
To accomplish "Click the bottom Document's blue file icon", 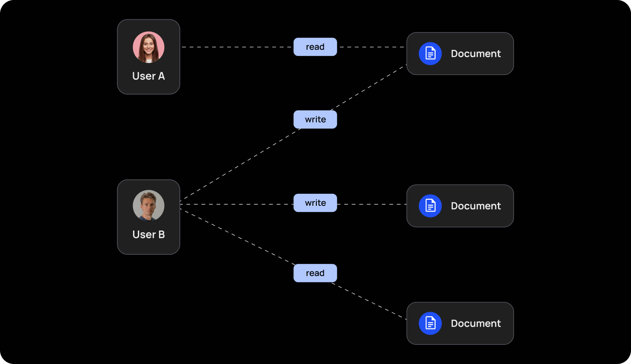I will point(430,323).
